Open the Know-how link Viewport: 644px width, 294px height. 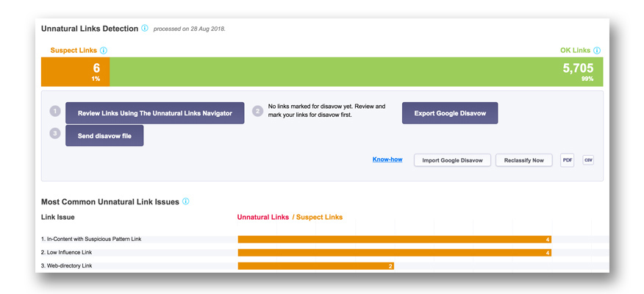click(387, 159)
